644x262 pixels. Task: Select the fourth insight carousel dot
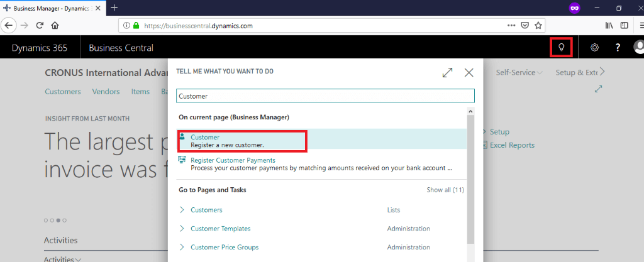(65, 220)
